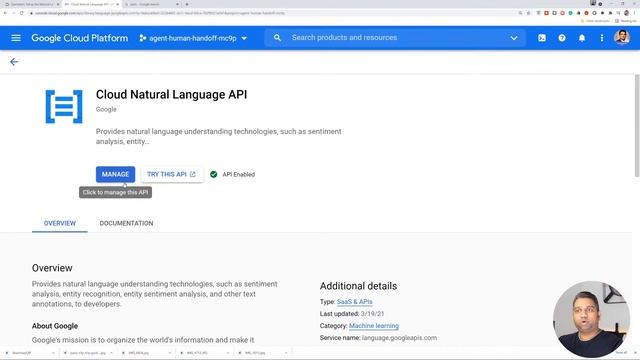
Task: Click the Additional details heading
Action: [x=358, y=286]
